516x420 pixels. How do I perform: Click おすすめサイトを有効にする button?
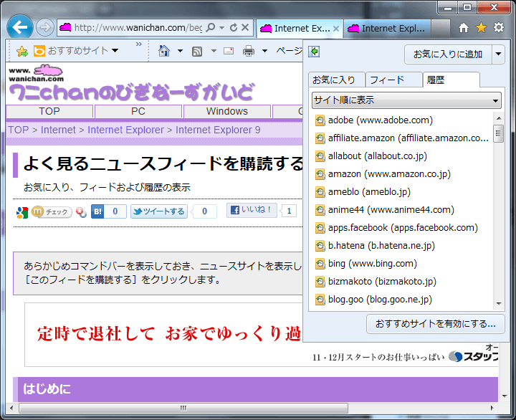pyautogui.click(x=436, y=324)
